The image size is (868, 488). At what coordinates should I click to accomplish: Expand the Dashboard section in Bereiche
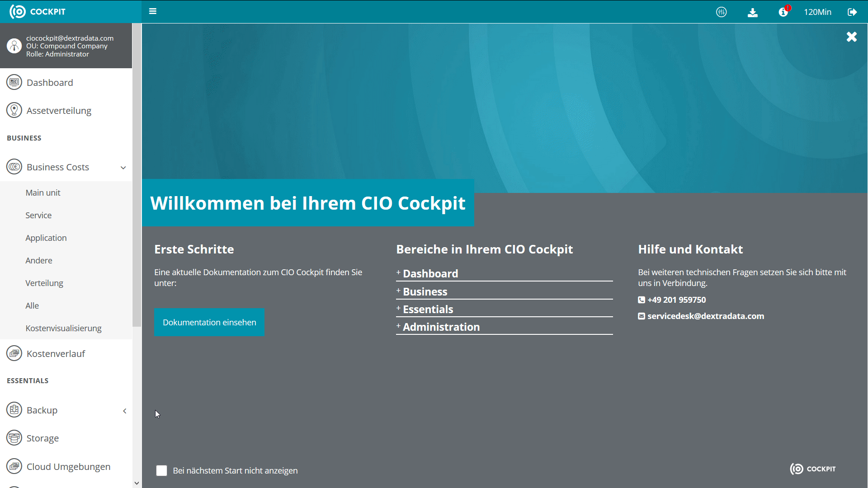[x=504, y=273]
